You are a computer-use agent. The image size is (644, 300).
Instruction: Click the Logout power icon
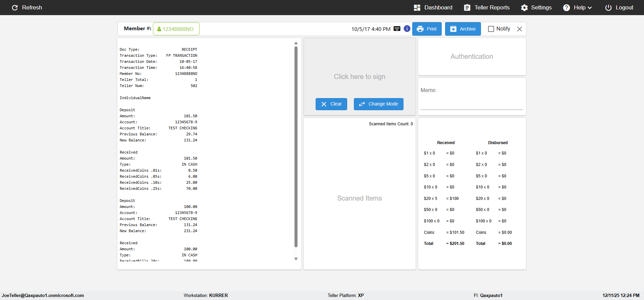(608, 7)
